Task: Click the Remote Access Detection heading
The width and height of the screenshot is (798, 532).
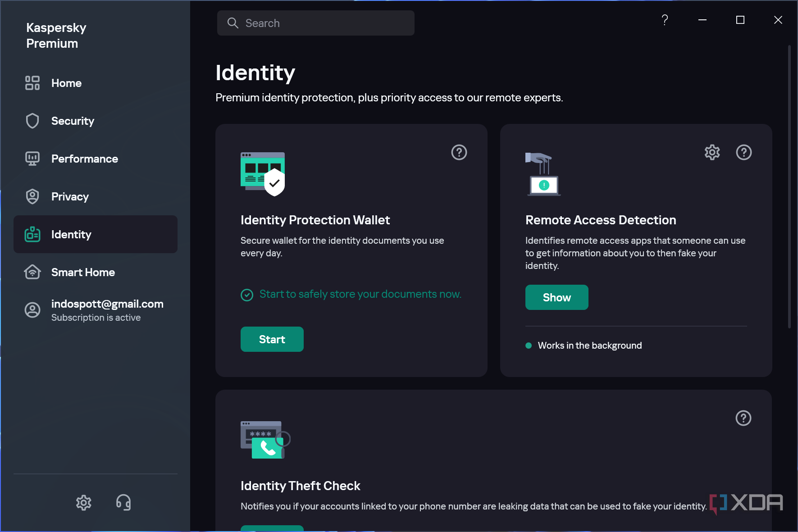Action: (x=601, y=220)
